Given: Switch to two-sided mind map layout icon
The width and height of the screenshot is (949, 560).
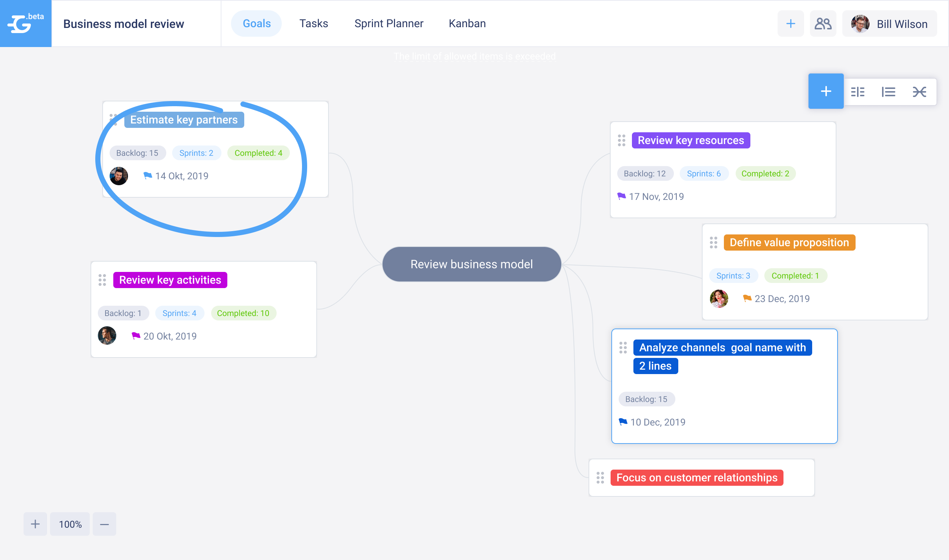Looking at the screenshot, I should [858, 92].
